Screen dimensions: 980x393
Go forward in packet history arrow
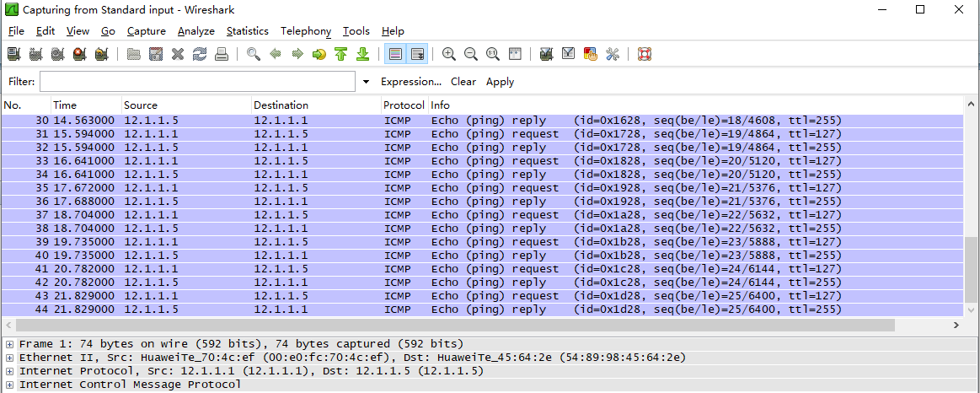pyautogui.click(x=297, y=55)
